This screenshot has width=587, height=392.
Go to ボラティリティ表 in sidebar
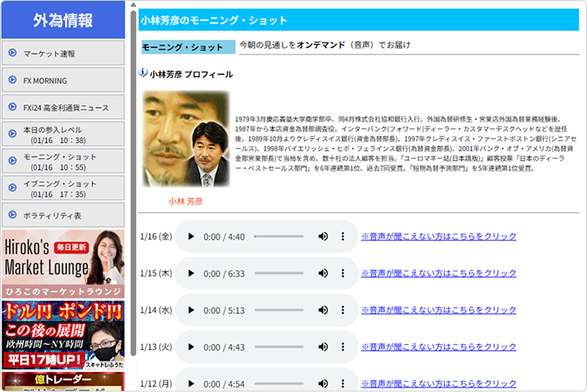pyautogui.click(x=63, y=216)
